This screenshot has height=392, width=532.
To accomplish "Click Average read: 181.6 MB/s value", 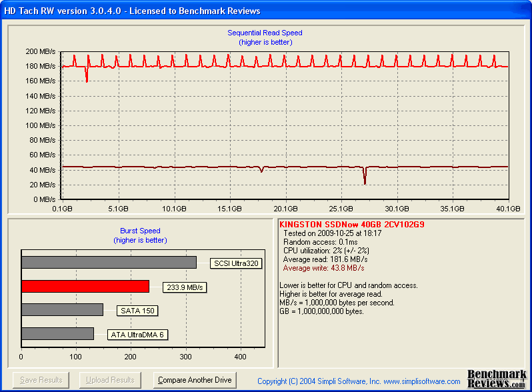I will click(x=325, y=259).
